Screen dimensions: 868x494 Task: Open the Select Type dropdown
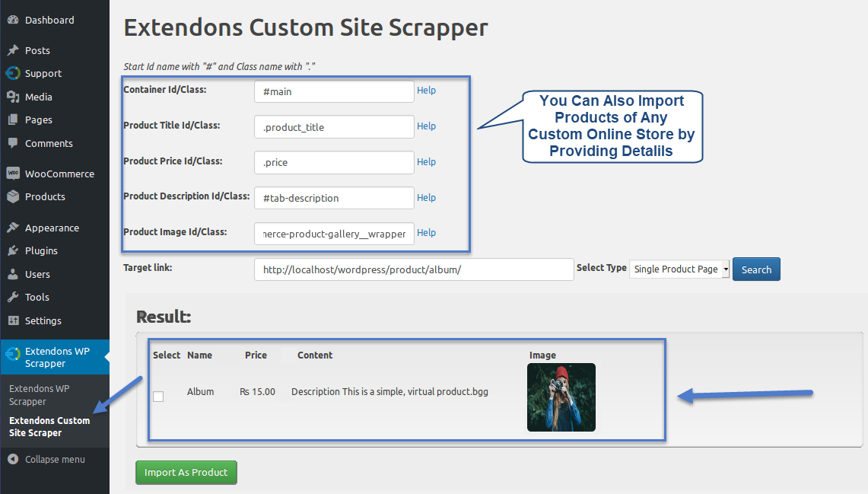[x=679, y=269]
